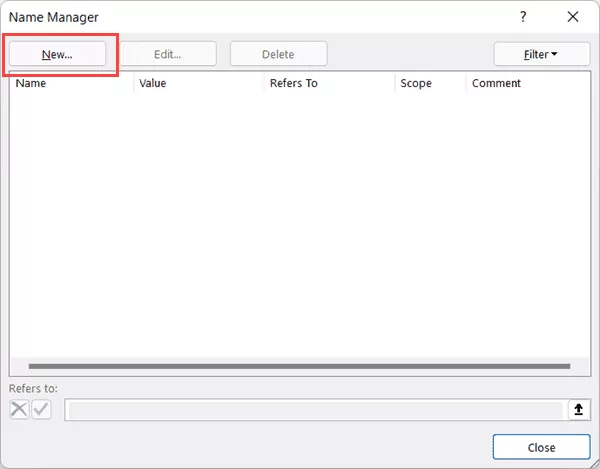This screenshot has width=600, height=469.
Task: Click the Value column header
Action: pyautogui.click(x=197, y=83)
